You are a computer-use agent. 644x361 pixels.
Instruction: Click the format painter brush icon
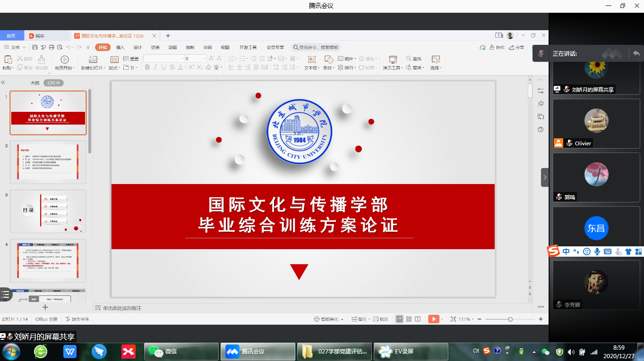(42, 59)
